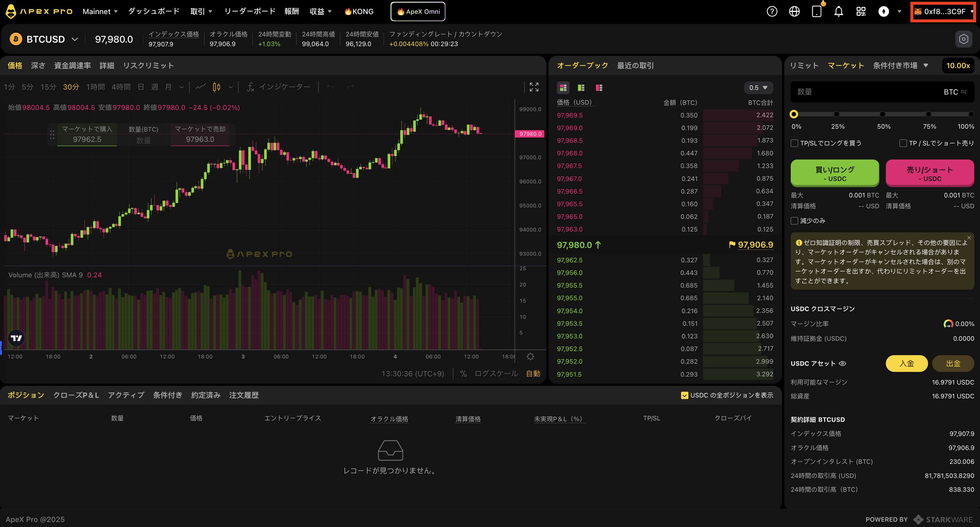
Task: Open the chart settings gear icon
Action: (530, 356)
